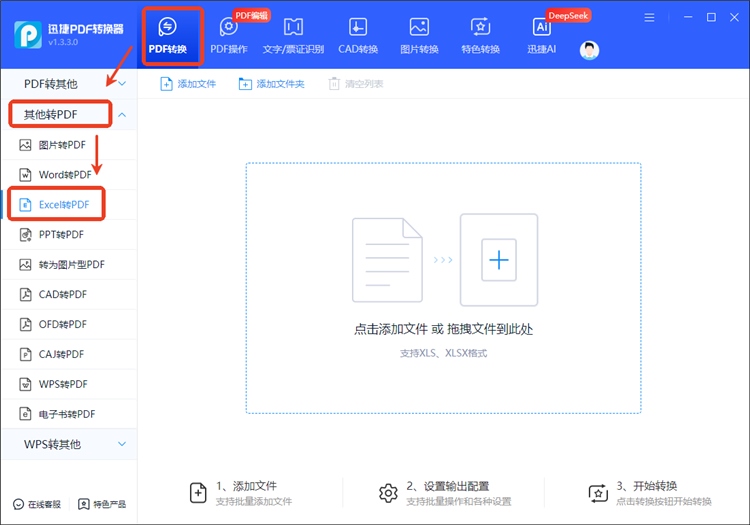Expand the WPS转其他 section chevron
Screen dimensions: 750x525
coord(122,444)
